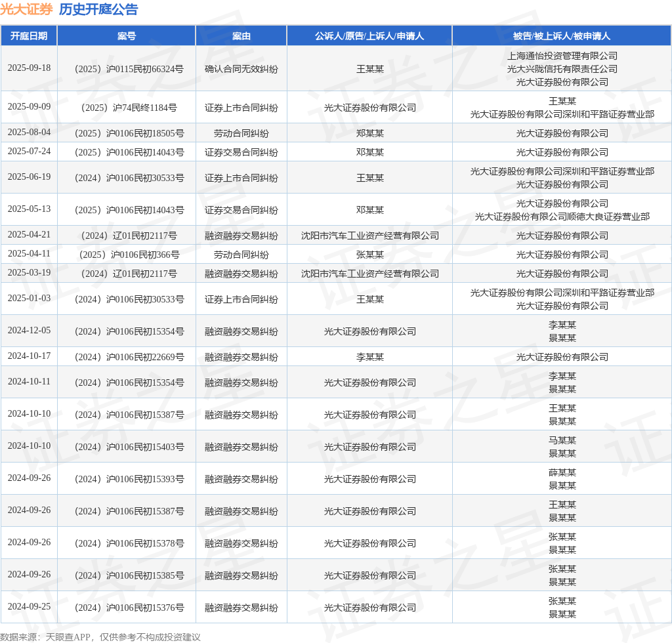Select case number (2024)沪0106民初22669号
This screenshot has width=672, height=643.
(x=129, y=357)
